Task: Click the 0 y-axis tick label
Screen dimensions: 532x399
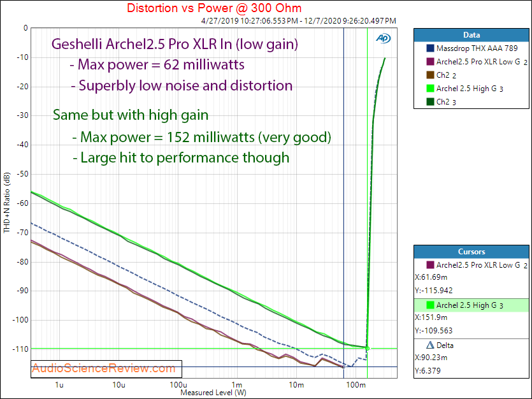Action: [x=25, y=28]
